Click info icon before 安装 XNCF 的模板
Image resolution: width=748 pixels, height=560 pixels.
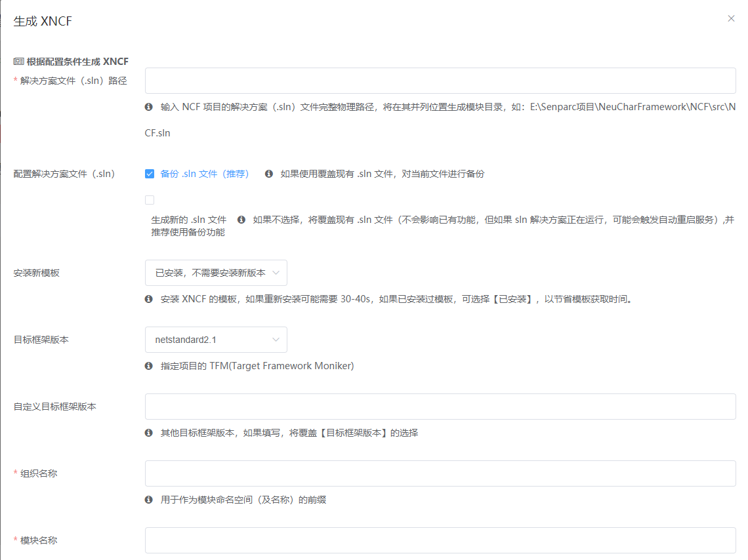[149, 299]
